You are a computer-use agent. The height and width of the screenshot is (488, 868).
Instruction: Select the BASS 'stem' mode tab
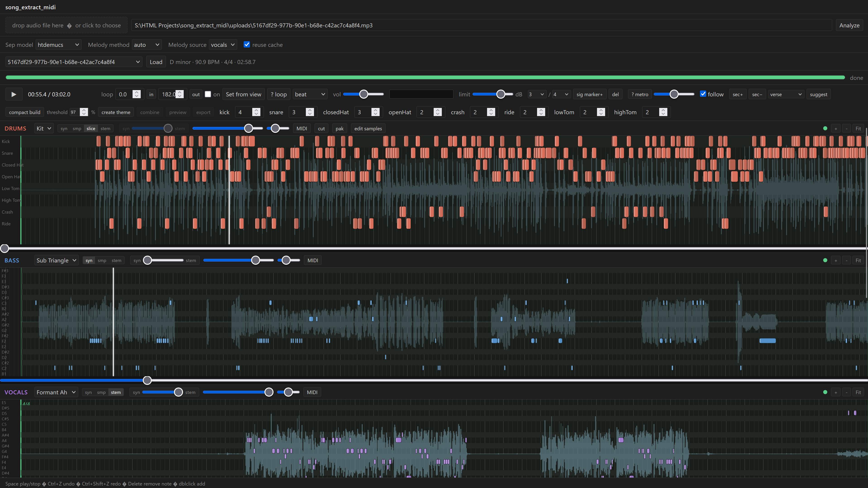point(116,260)
